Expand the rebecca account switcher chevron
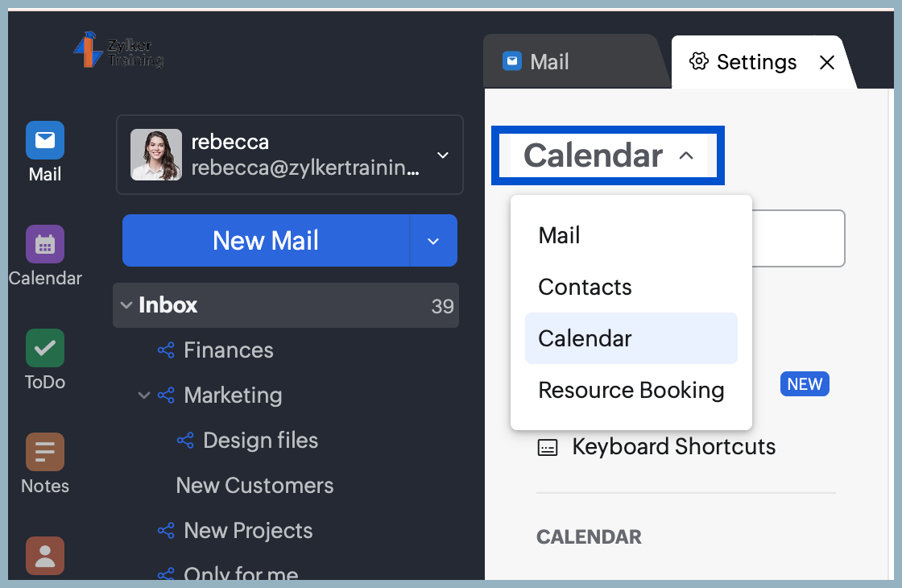This screenshot has height=588, width=902. coord(442,155)
